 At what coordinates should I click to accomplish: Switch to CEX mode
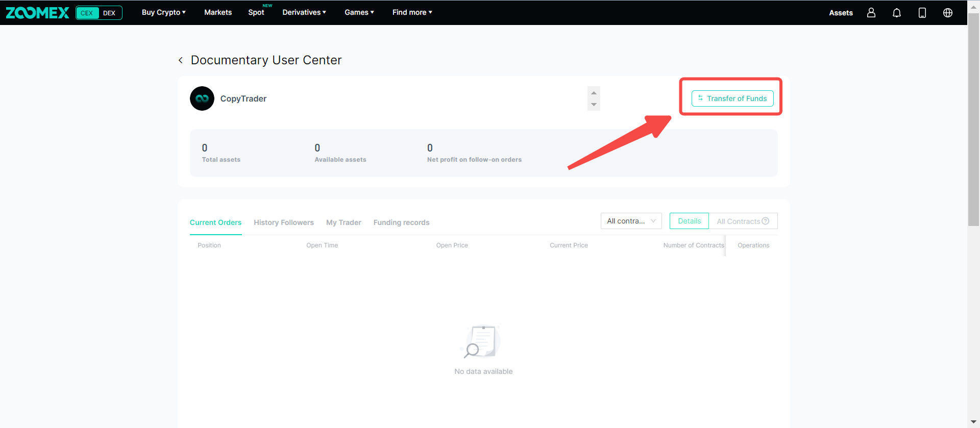pos(87,13)
